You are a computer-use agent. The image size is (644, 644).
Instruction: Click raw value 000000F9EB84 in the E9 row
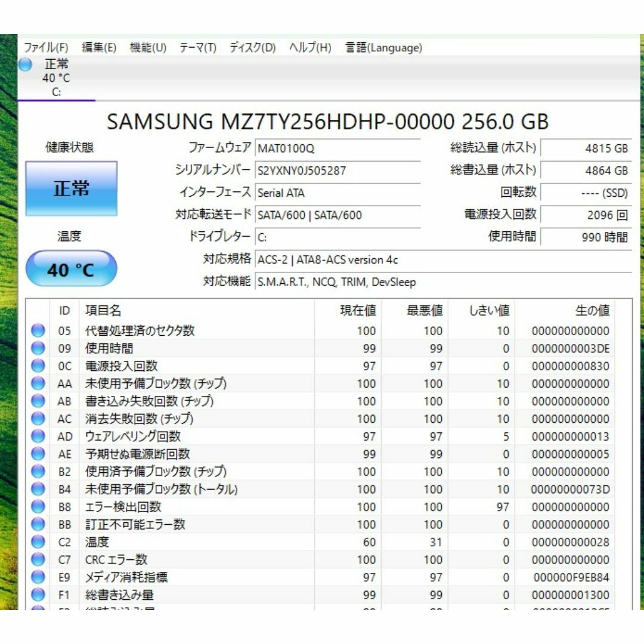point(571,577)
